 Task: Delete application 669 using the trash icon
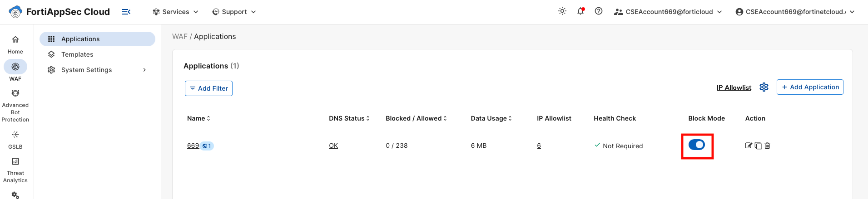(x=767, y=146)
